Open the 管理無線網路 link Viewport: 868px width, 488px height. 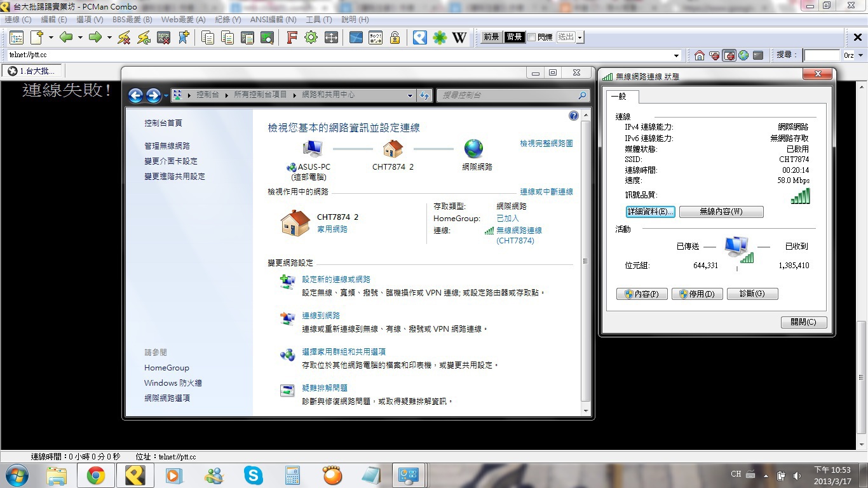pos(167,146)
